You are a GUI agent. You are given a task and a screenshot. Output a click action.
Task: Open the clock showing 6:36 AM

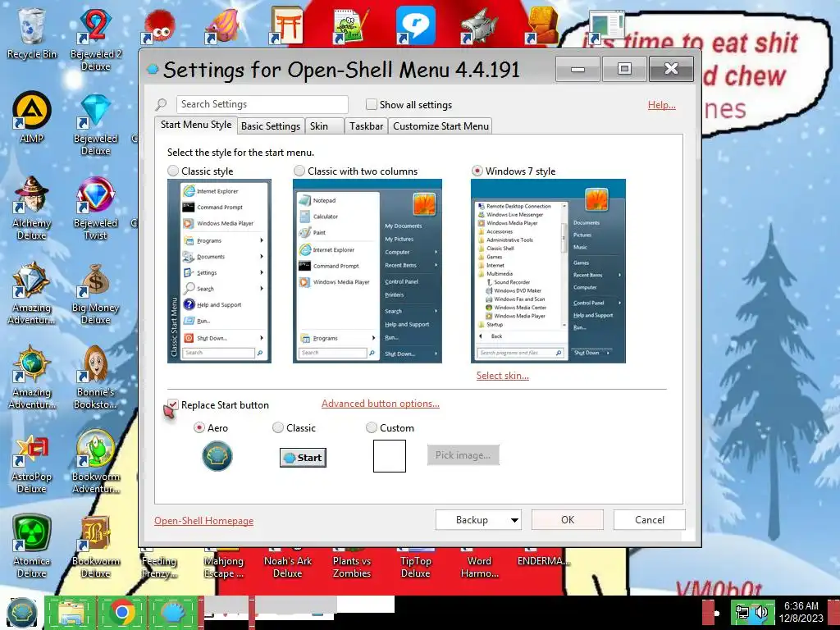[x=801, y=612]
